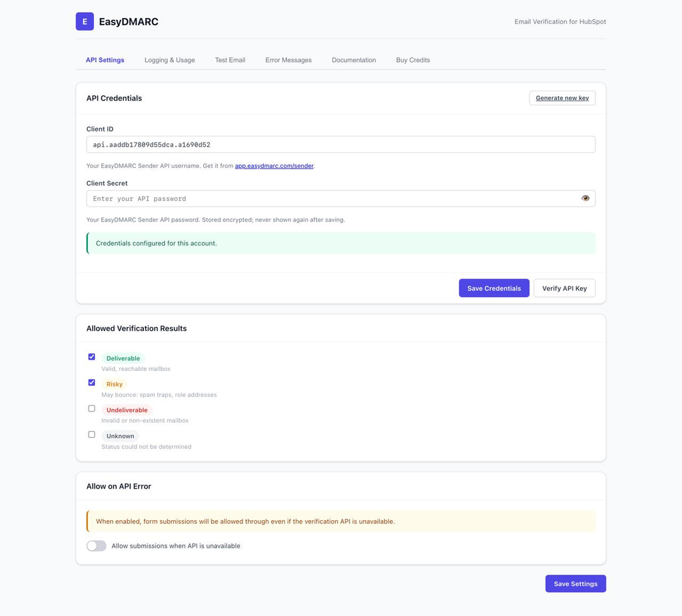Show the Client Secret with eye icon
The height and width of the screenshot is (616, 682).
pyautogui.click(x=585, y=198)
